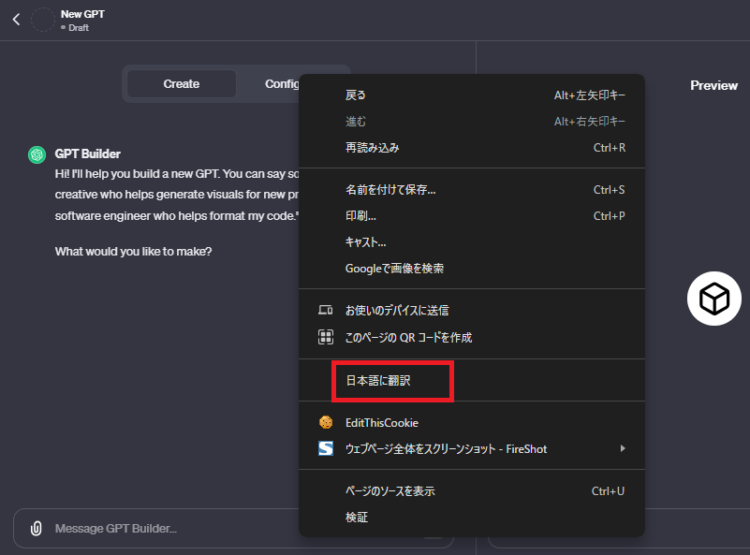Click the paperclip attach file icon

tap(36, 528)
